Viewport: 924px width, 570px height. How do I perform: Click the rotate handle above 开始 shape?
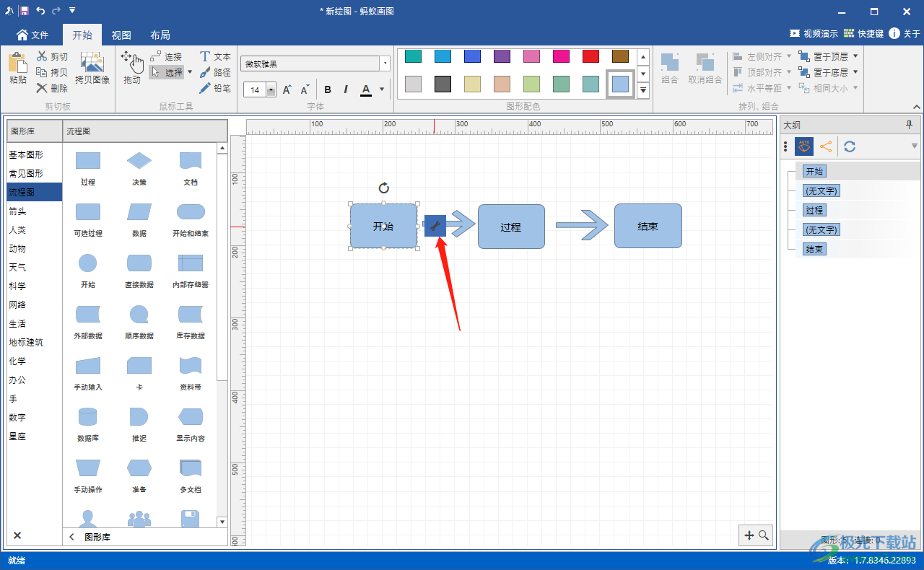(x=384, y=188)
